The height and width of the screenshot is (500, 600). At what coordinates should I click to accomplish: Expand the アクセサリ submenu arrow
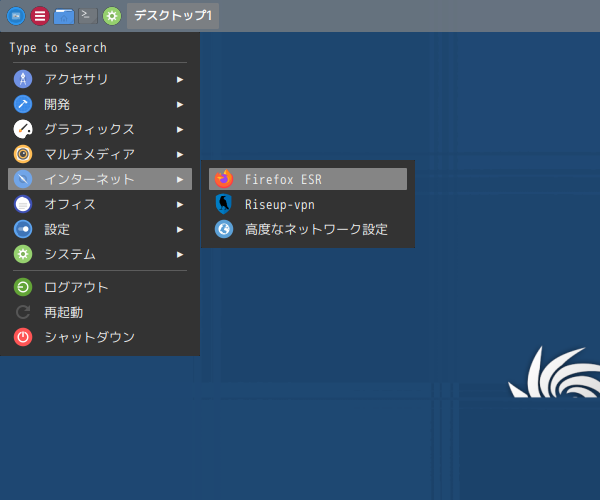pos(180,80)
